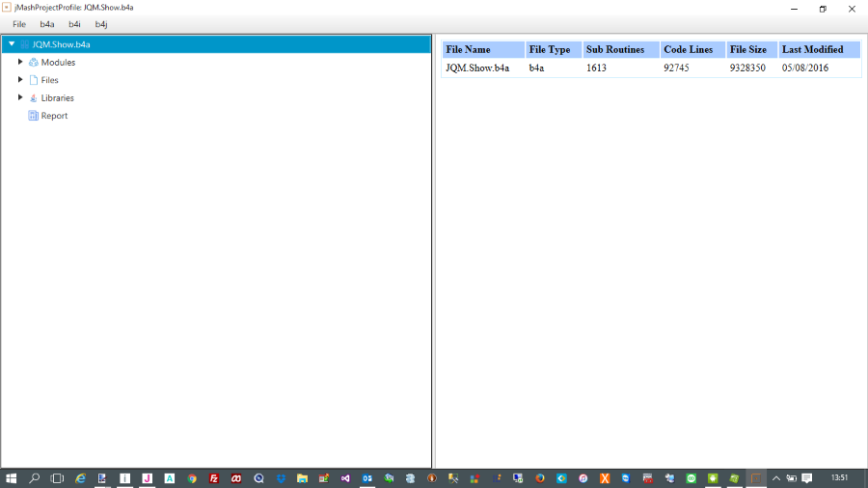Open the pink J app on taskbar

click(x=147, y=478)
